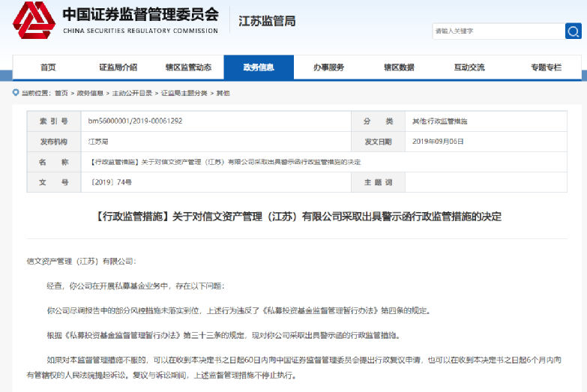Click addressee line 信文资产管理（江苏）有限公司：

pyautogui.click(x=81, y=262)
